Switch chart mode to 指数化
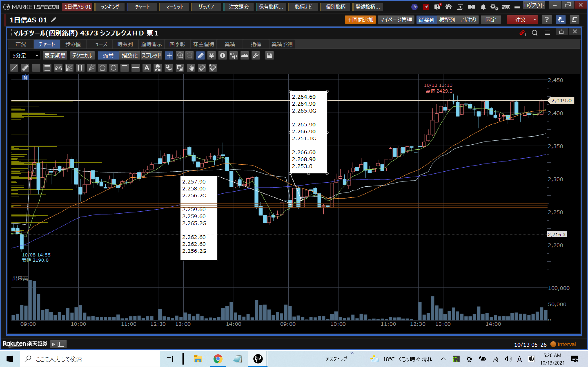The height and width of the screenshot is (367, 588). pos(129,56)
